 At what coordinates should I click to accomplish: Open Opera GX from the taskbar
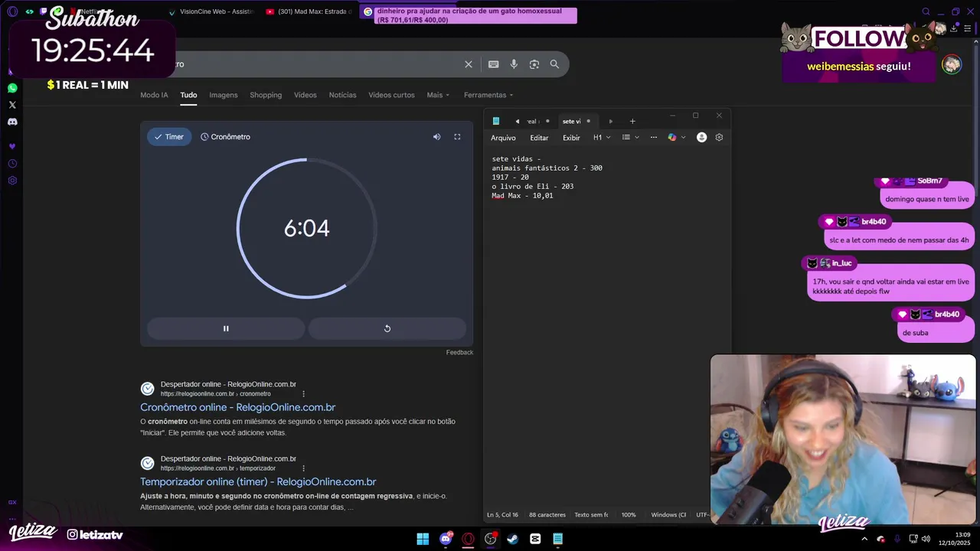pos(468,539)
